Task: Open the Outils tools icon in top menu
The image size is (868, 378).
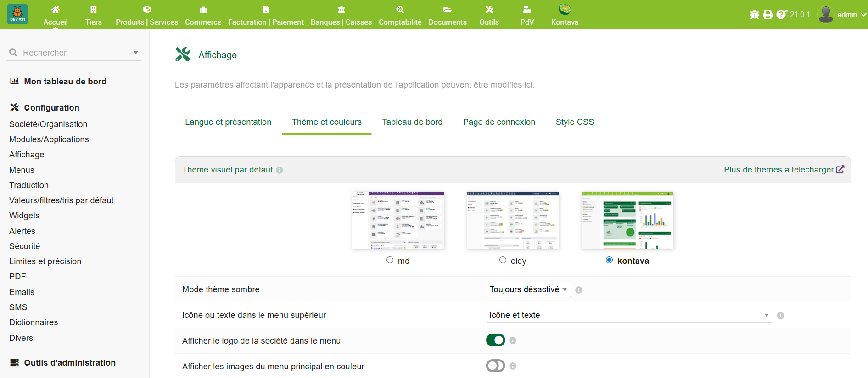Action: 489,10
